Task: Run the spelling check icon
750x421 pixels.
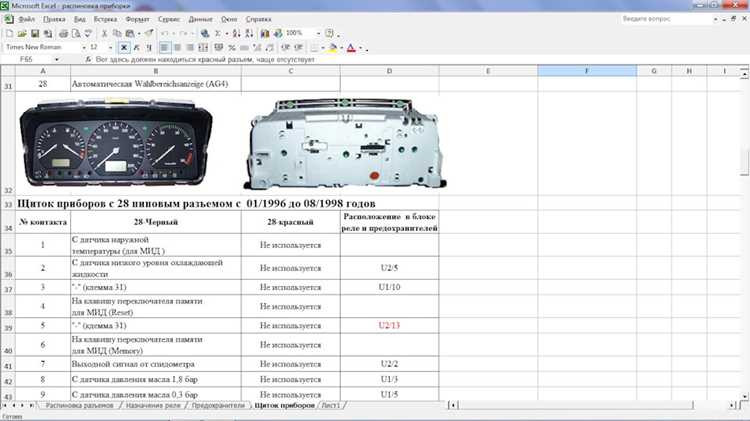Action: [x=88, y=33]
